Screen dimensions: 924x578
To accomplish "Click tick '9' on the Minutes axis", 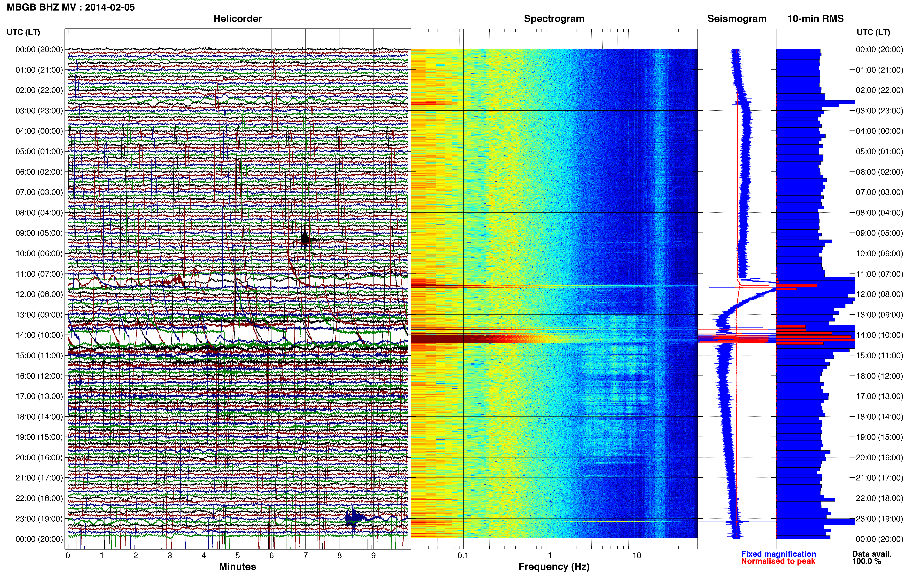I will 373,555.
